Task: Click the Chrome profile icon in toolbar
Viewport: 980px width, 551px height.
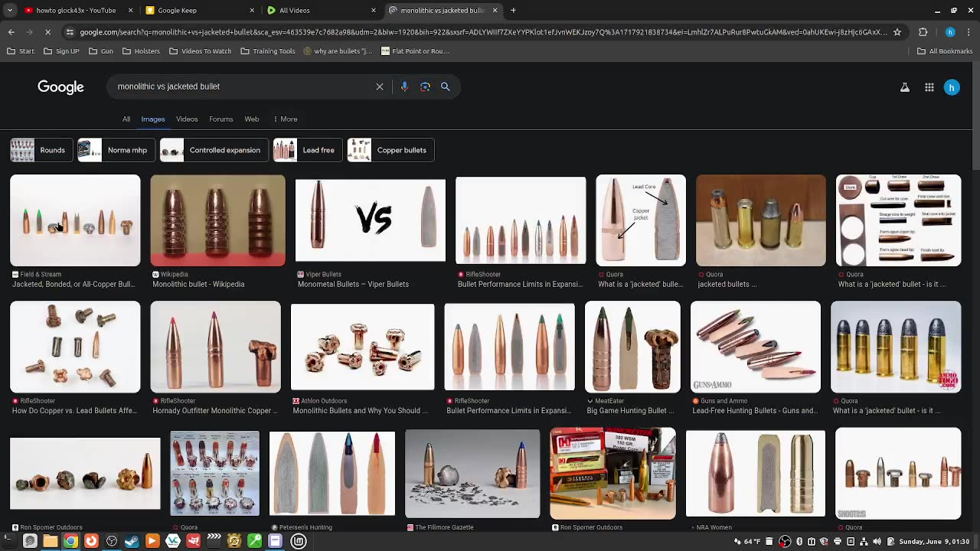Action: coord(950,32)
